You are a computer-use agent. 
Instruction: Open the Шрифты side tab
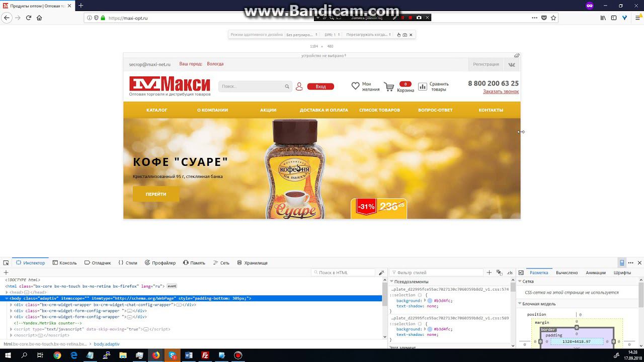pos(622,273)
